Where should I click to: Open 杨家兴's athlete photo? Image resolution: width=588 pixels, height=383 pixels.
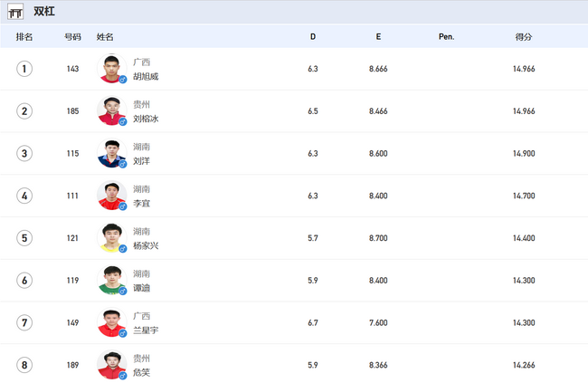point(112,238)
